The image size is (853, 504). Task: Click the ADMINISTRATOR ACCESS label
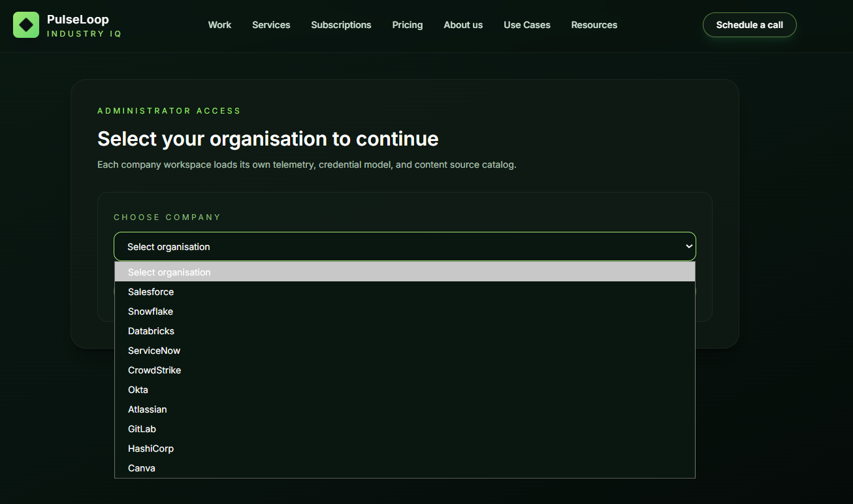point(169,111)
